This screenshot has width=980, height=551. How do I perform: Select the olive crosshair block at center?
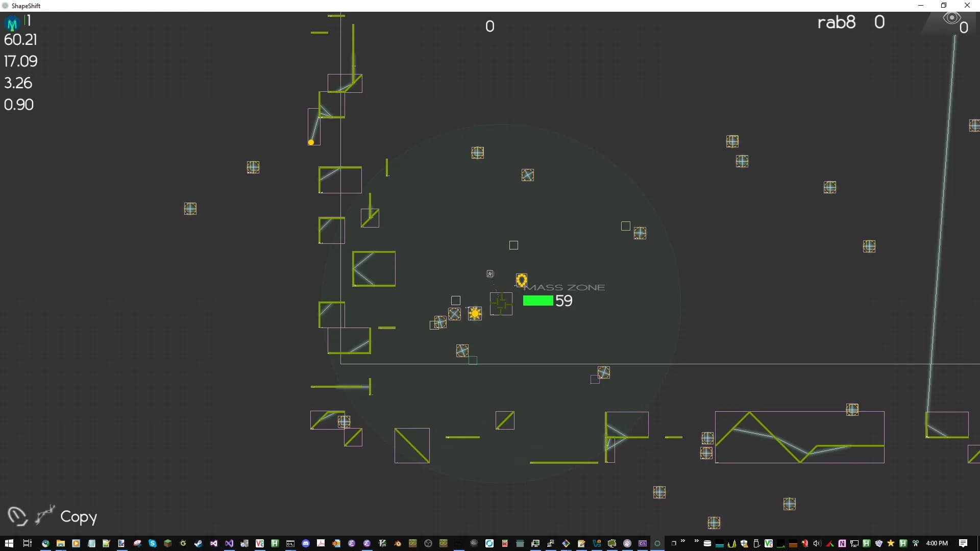coord(501,304)
